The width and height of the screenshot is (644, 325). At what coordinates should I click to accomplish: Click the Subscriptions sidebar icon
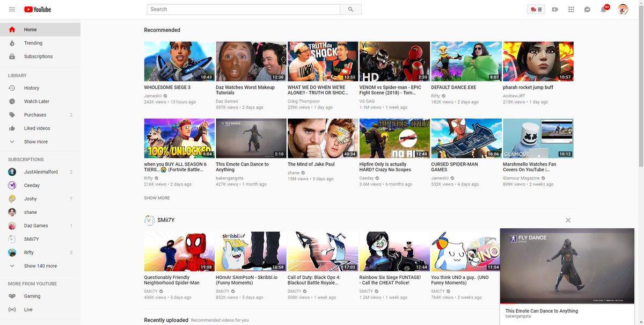point(12,56)
